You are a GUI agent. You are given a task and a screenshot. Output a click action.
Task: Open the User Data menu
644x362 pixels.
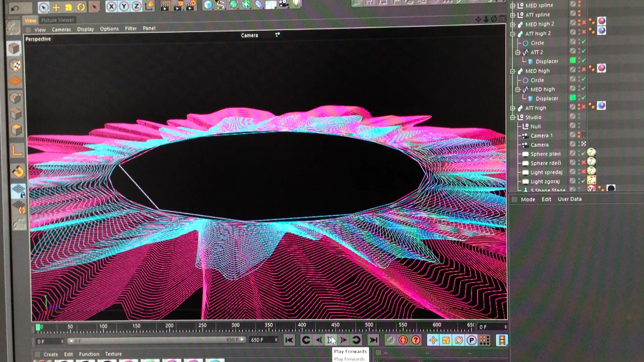click(570, 199)
